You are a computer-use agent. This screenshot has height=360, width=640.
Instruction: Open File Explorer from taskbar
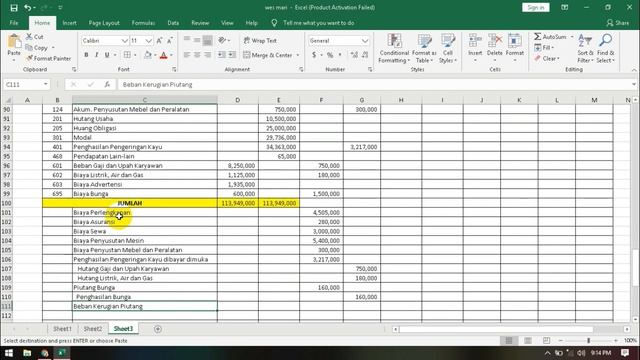click(27, 353)
